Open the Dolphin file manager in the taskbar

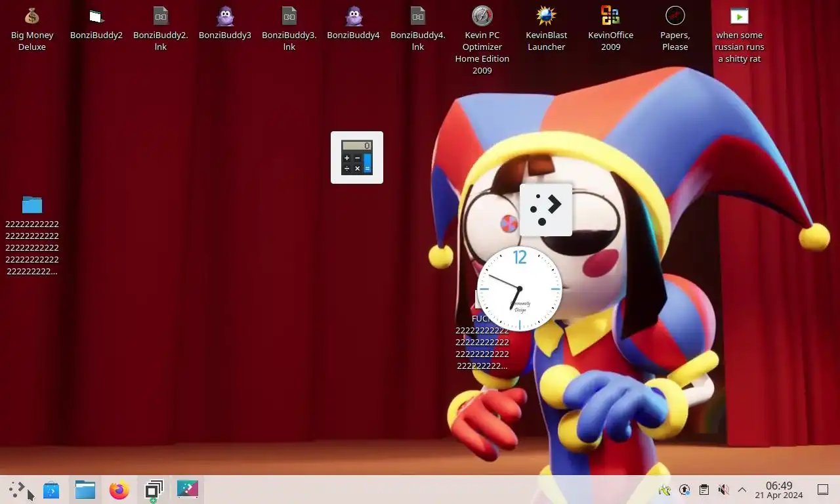click(x=85, y=490)
